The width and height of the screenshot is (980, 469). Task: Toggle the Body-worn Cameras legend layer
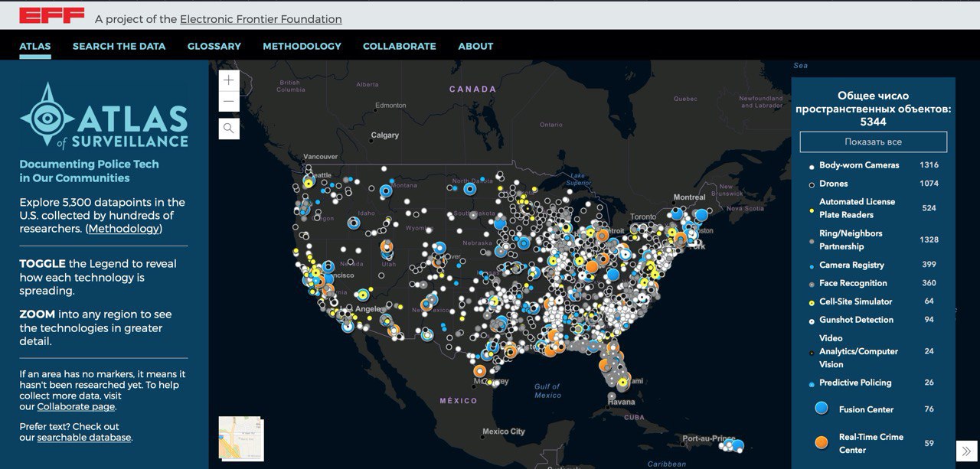[859, 165]
